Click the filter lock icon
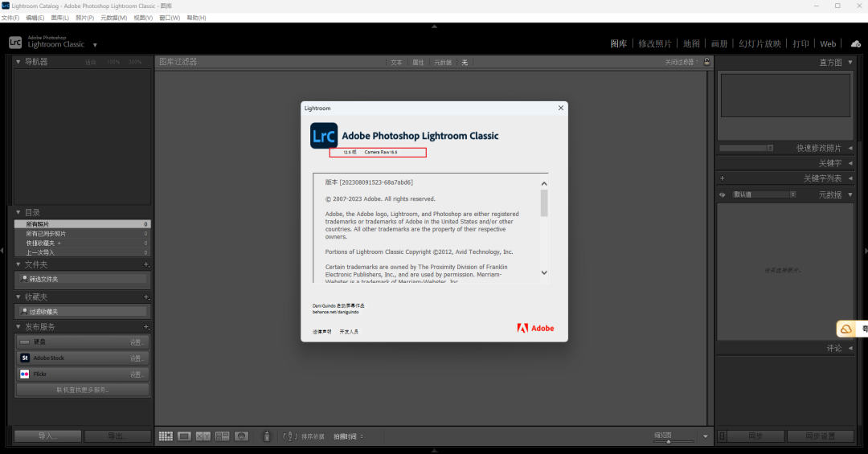868x454 pixels. coord(707,62)
